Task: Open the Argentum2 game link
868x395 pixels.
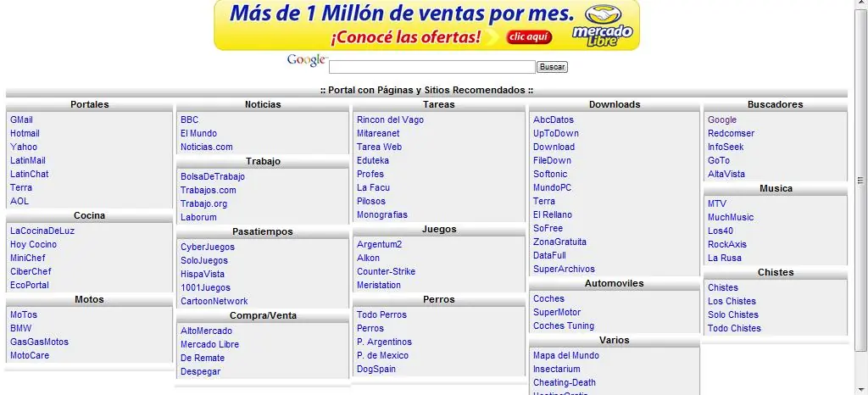Action: (x=379, y=244)
